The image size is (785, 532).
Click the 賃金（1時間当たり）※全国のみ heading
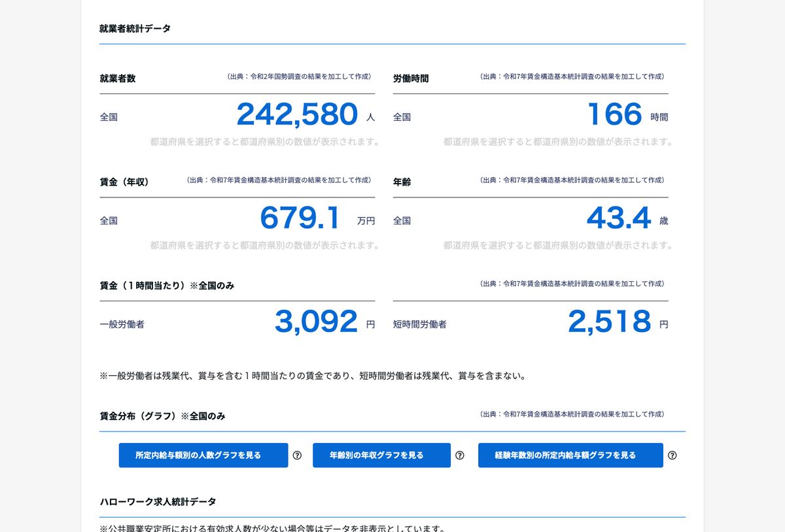pos(167,286)
